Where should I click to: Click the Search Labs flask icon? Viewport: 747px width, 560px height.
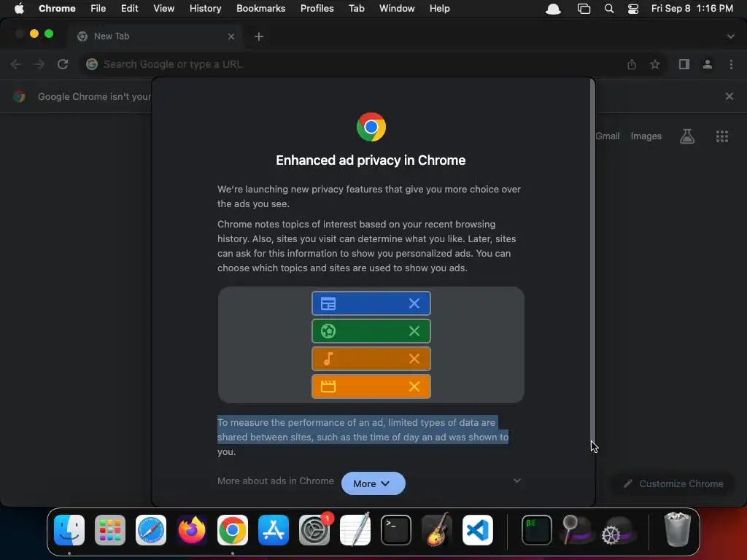687,136
